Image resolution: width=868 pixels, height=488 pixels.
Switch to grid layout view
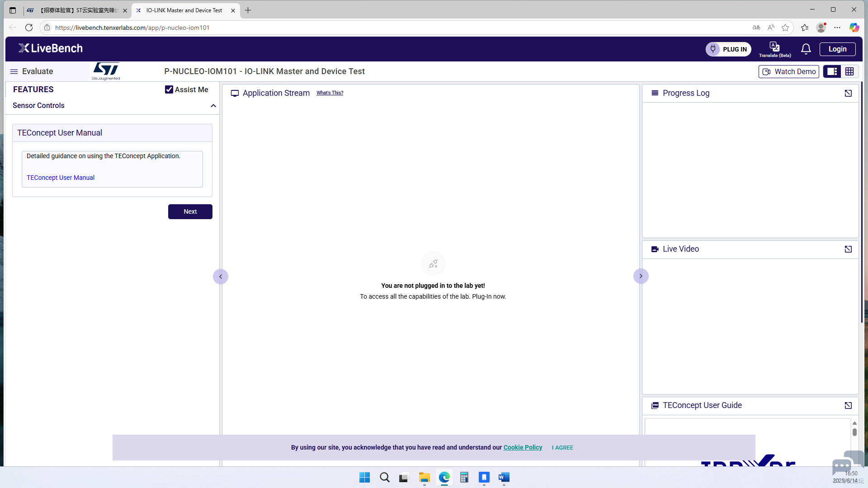coord(849,71)
